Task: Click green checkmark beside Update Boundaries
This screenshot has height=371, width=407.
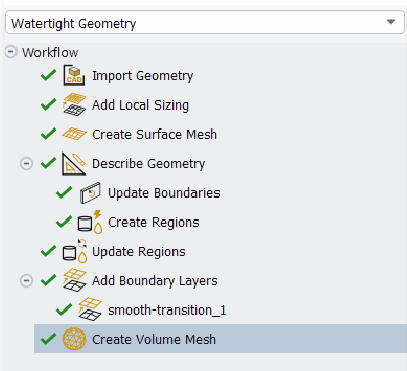Action: point(64,193)
